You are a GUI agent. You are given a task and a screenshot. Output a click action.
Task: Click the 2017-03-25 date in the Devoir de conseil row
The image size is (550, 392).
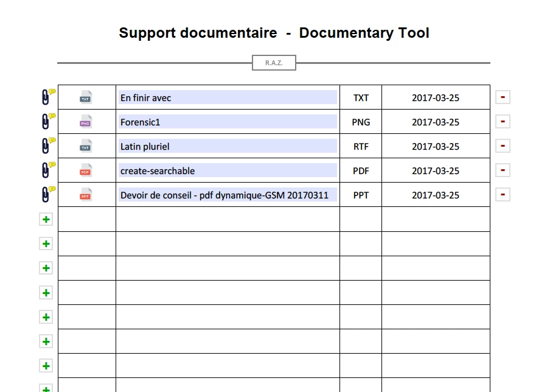tap(435, 195)
